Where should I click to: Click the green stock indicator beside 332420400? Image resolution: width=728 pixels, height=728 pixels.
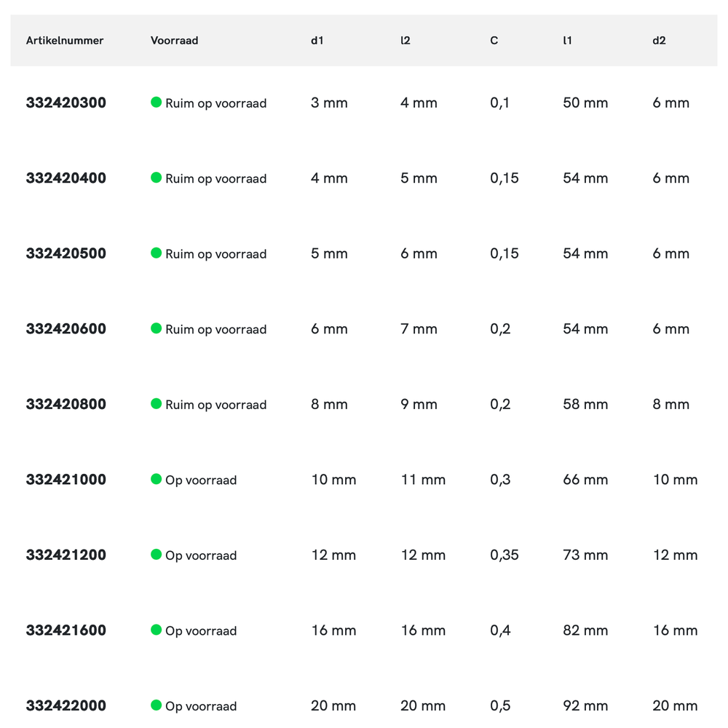point(156,178)
